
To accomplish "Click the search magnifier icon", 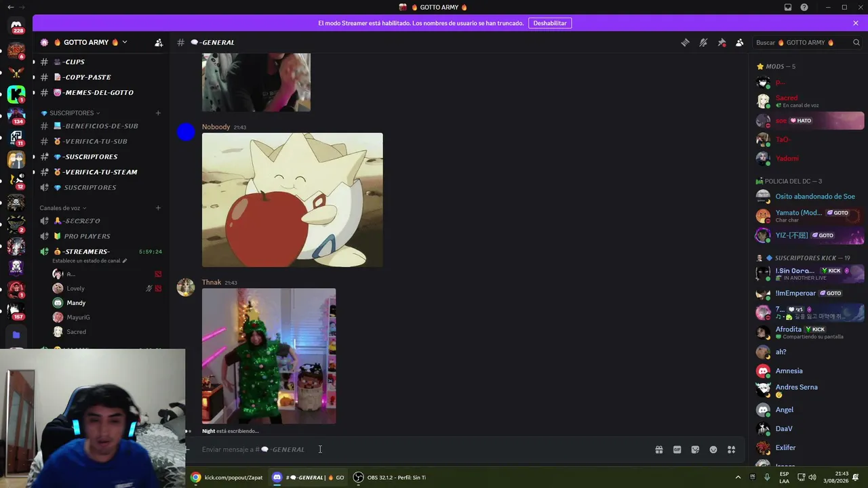I will 856,43.
